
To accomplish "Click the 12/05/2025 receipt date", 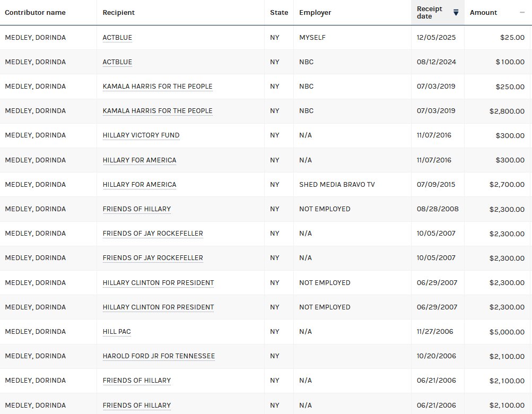I will pos(436,38).
